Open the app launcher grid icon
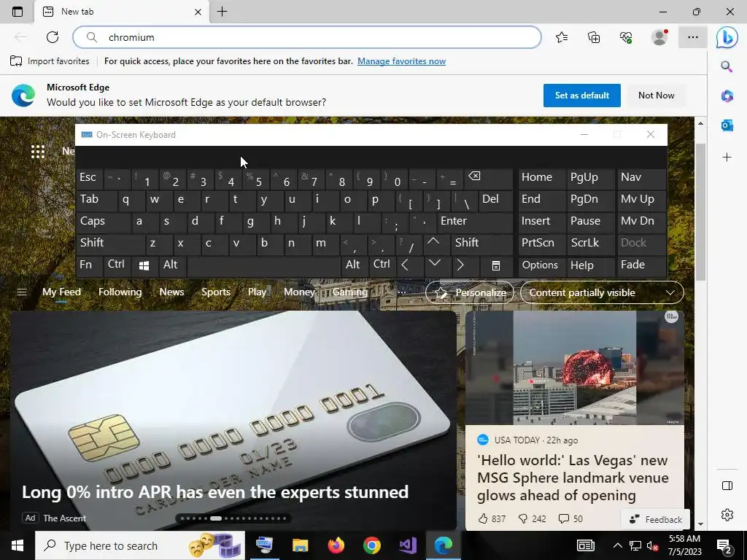747x560 pixels. tap(38, 152)
